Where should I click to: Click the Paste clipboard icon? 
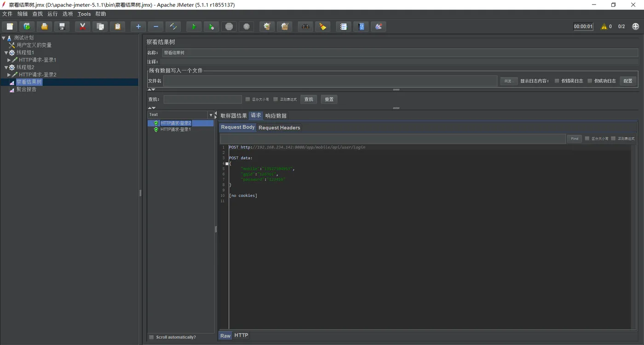(x=117, y=26)
